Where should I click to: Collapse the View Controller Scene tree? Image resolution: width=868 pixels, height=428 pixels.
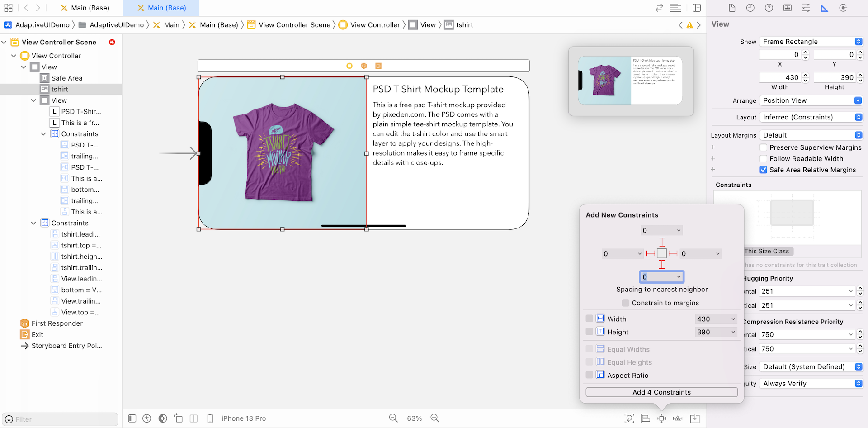pyautogui.click(x=4, y=42)
